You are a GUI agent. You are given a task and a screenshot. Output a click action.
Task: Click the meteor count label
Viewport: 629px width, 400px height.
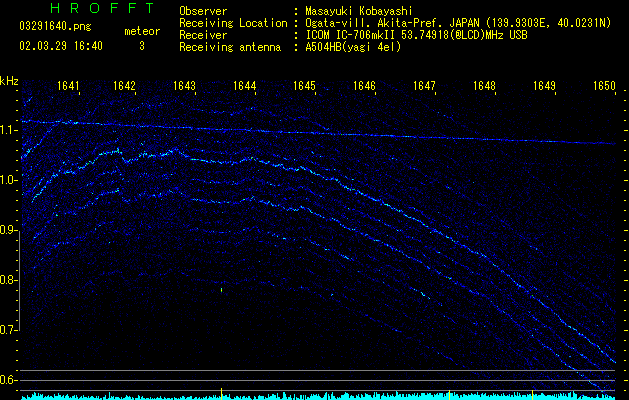142,31
